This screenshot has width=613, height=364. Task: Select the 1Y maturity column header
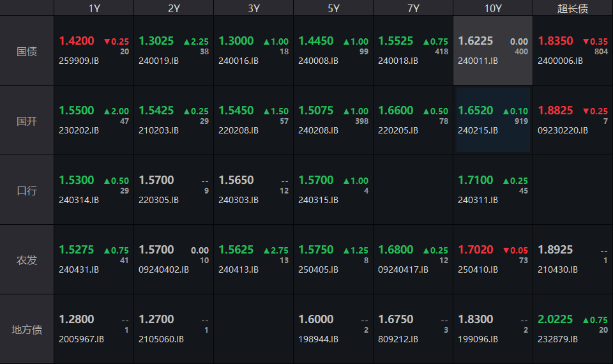click(94, 8)
